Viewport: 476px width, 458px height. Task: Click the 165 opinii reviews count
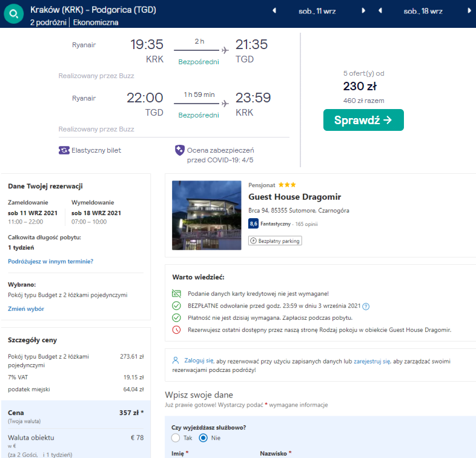pyautogui.click(x=306, y=224)
